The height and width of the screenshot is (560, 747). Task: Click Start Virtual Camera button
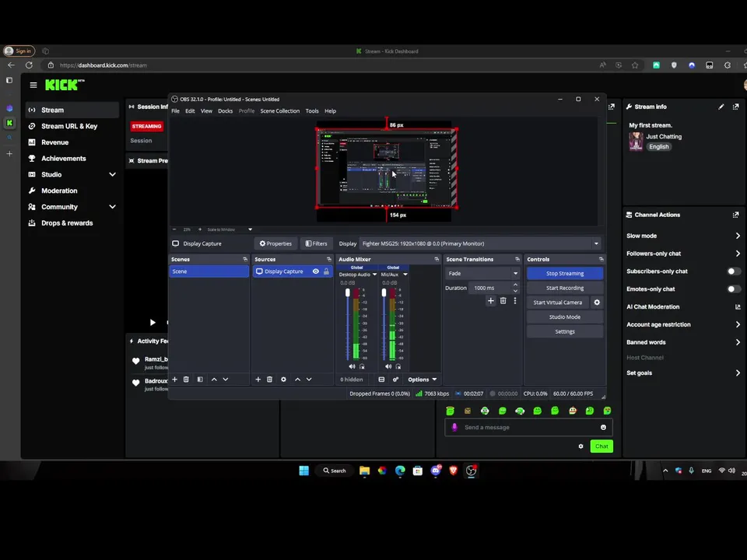(x=557, y=303)
